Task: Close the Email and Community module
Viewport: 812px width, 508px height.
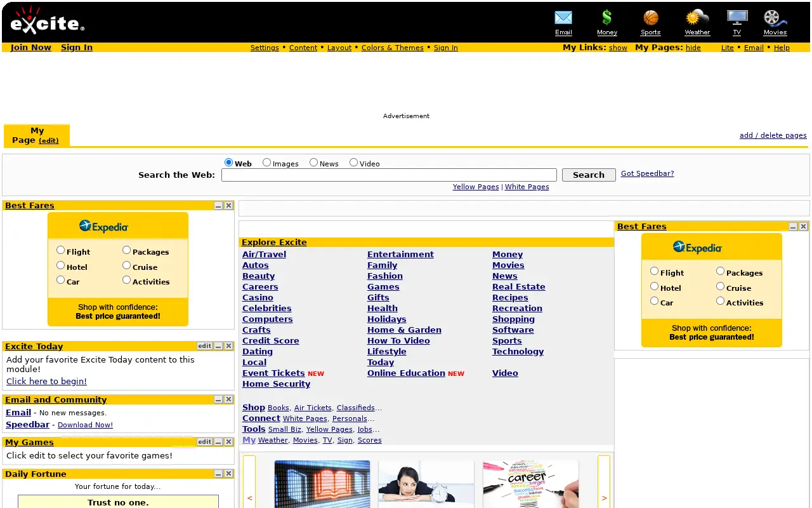Action: pyautogui.click(x=229, y=399)
